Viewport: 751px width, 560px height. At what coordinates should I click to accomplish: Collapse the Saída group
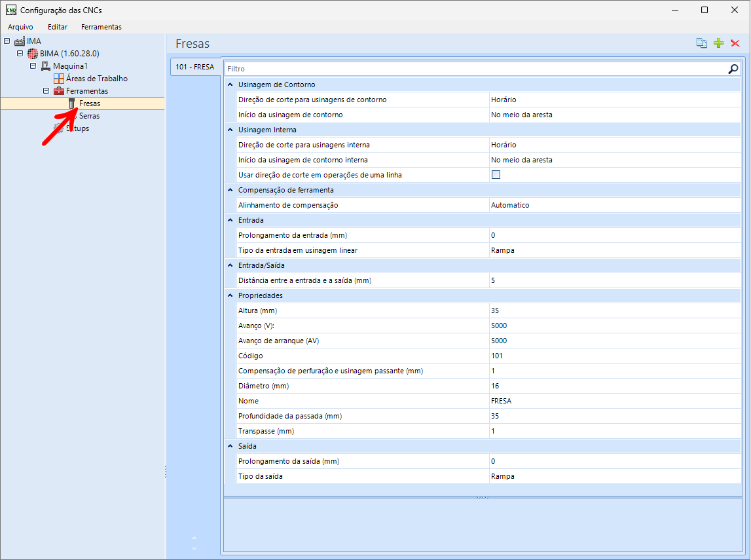(x=230, y=446)
